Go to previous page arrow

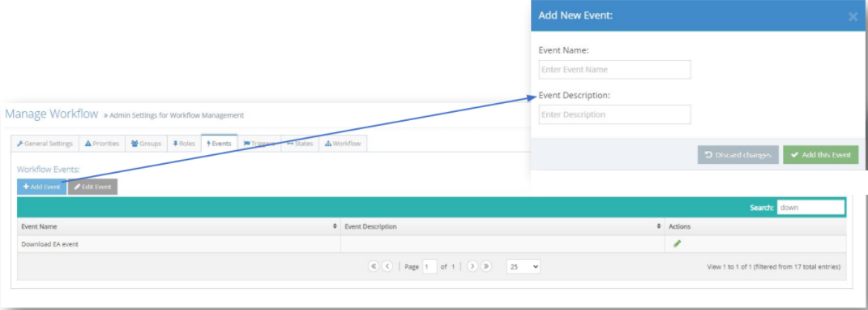(x=387, y=266)
